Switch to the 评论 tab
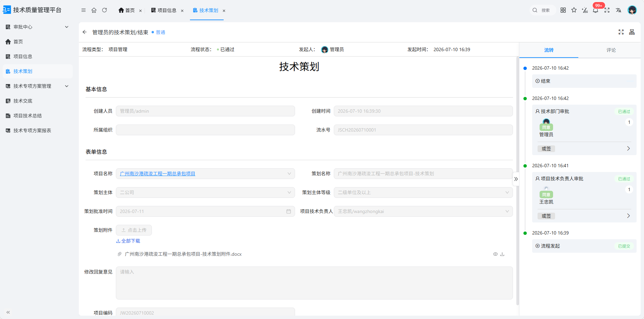644x319 pixels. (611, 50)
